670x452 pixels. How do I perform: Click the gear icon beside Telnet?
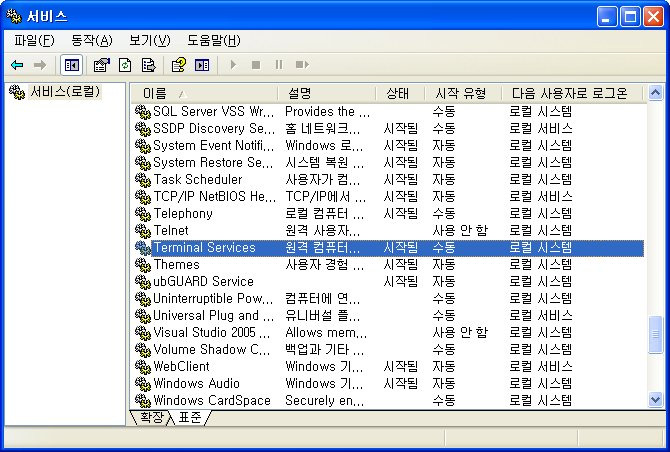pos(143,231)
